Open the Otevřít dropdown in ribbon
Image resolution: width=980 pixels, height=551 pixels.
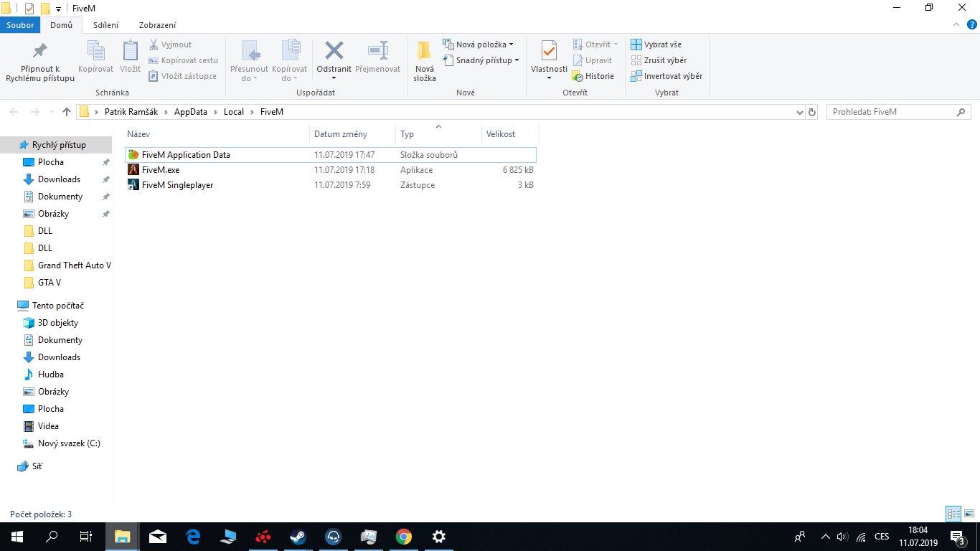595,44
